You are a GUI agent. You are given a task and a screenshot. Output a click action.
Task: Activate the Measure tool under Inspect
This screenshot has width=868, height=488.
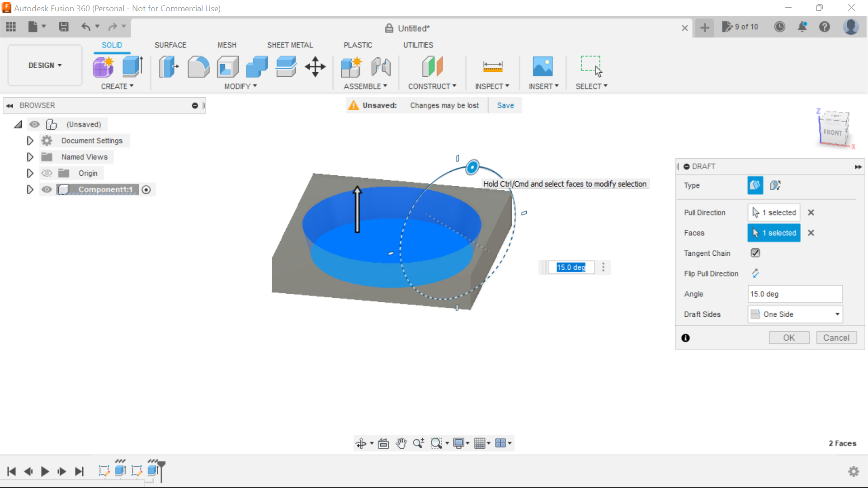click(x=492, y=66)
